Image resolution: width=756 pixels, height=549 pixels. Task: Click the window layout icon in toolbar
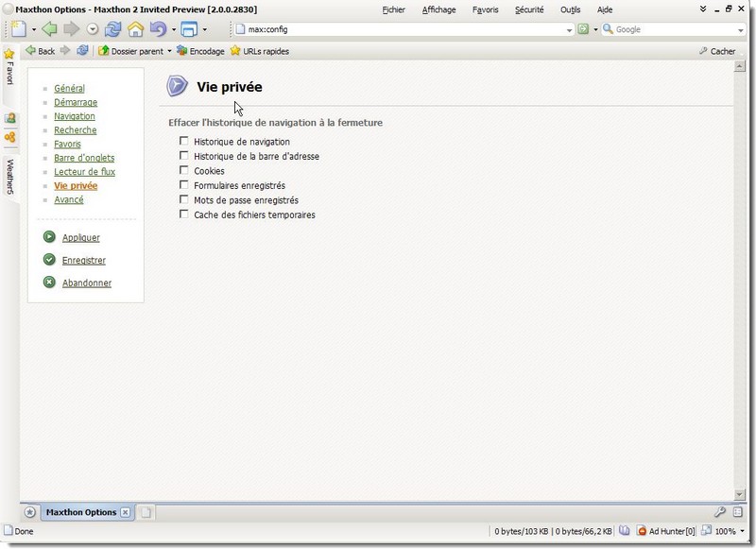coord(189,29)
